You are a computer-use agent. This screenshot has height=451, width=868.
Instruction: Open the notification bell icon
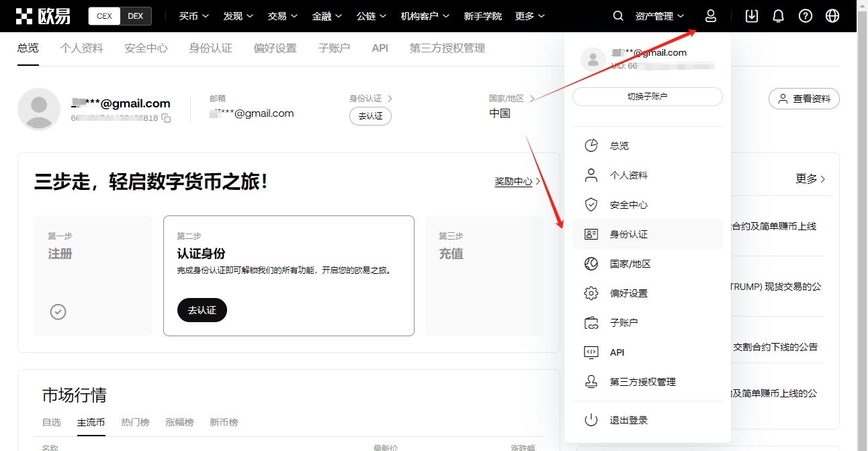pyautogui.click(x=778, y=15)
